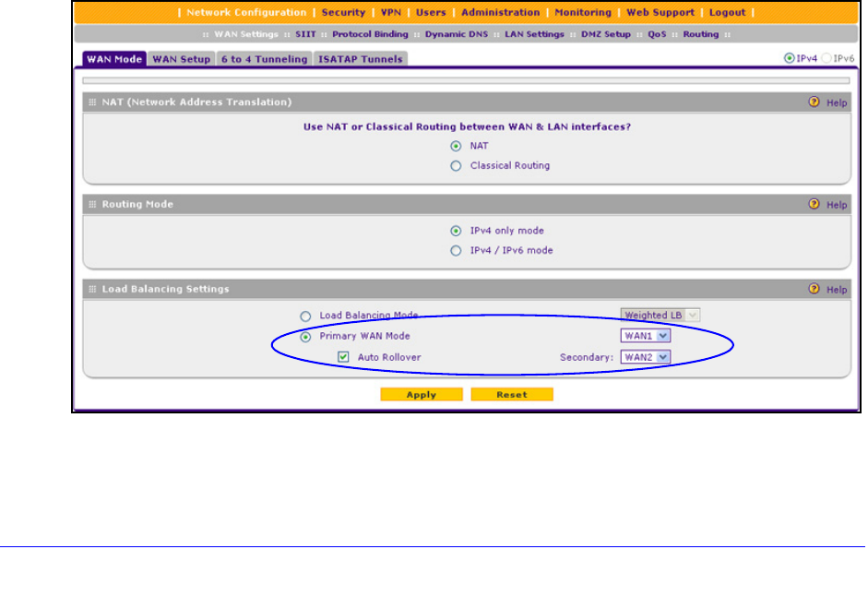Open the ISATAP Tunnels tab
The height and width of the screenshot is (609, 868).
pos(360,59)
